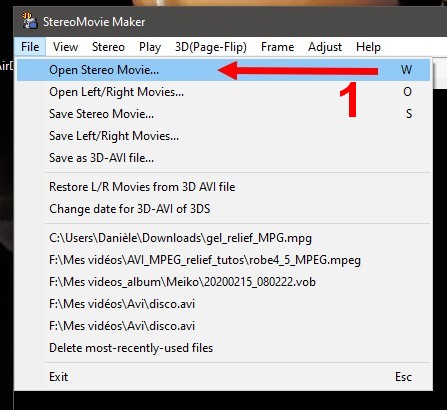
Task: Select Restore L/R Movies from 3D AVI file
Action: pos(224,187)
